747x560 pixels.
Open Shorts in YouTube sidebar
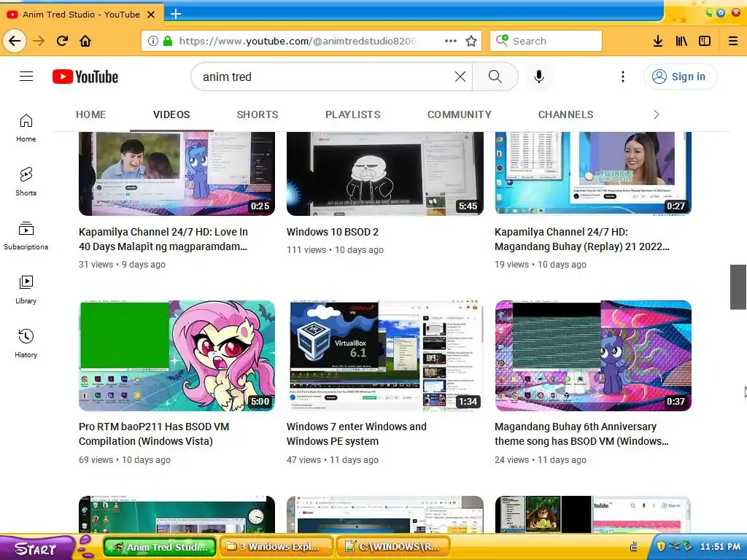tap(26, 182)
